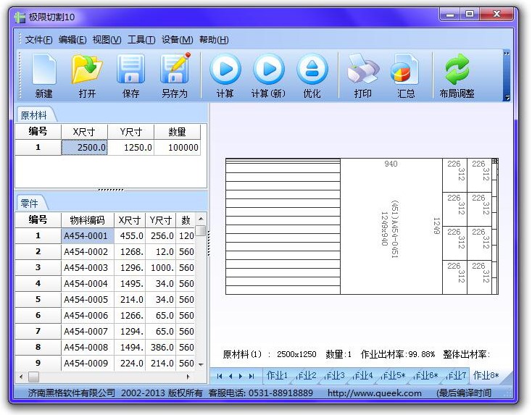Image resolution: width=532 pixels, height=415 pixels.
Task: Click the 计算(新) toolbar icon
Action: tap(268, 75)
